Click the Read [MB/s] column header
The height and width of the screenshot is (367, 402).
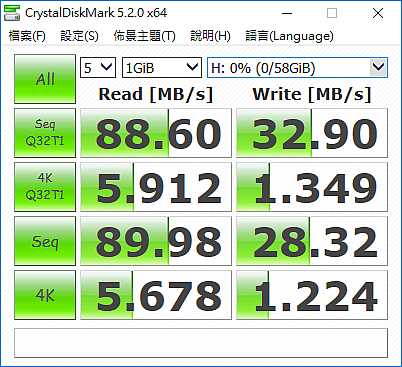pos(156,94)
